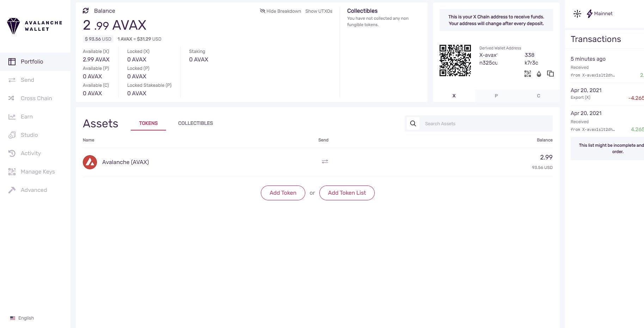Click the 93.56 USD asset balance
The image size is (644, 328).
542,168
